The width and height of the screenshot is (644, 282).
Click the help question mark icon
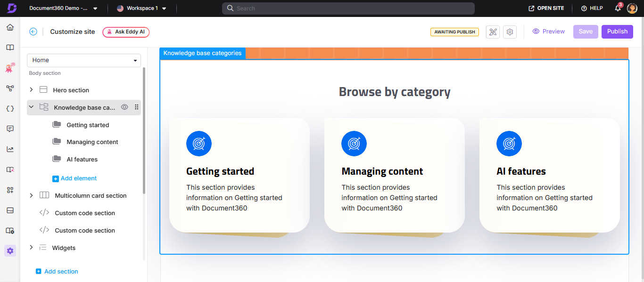[584, 8]
